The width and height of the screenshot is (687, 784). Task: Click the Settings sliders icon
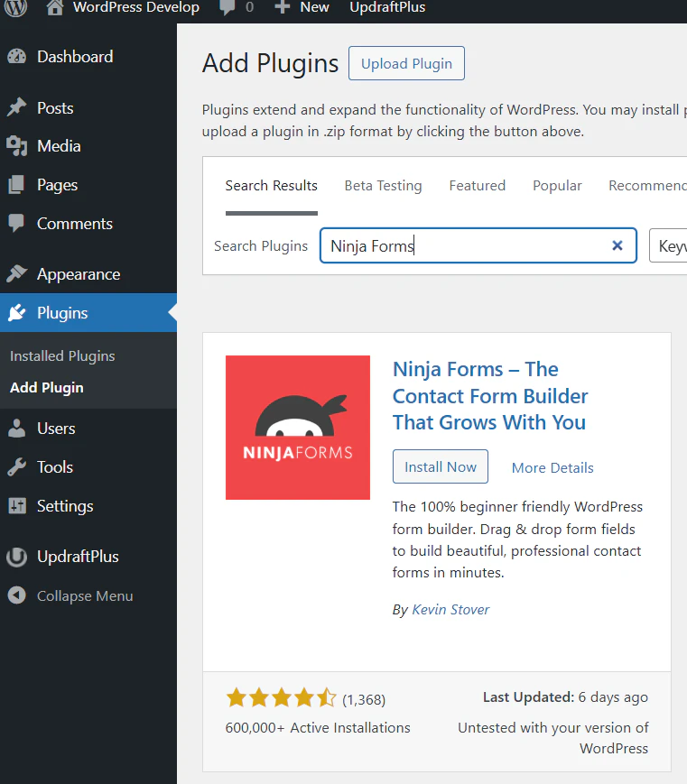[17, 506]
